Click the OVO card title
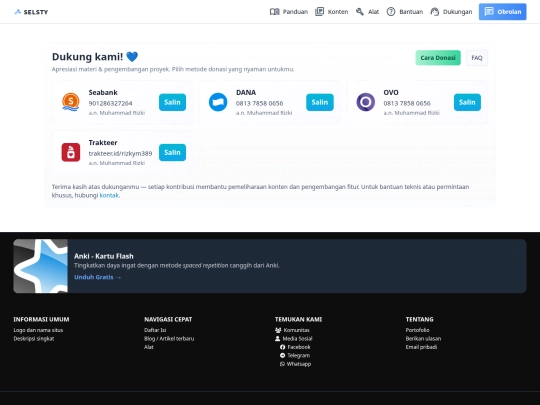The image size is (540, 405). tap(391, 93)
